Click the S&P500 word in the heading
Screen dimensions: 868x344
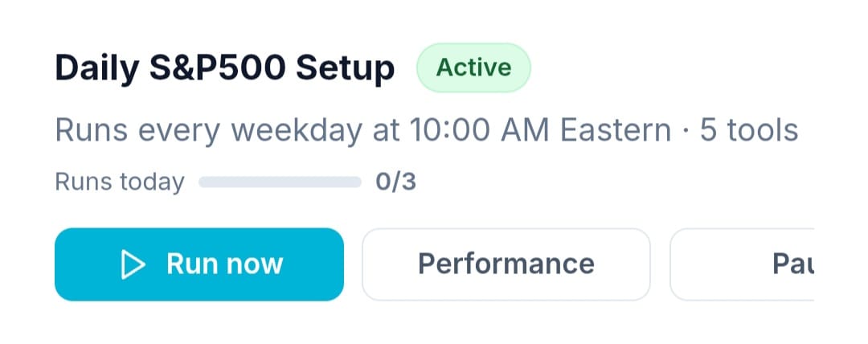(x=218, y=68)
